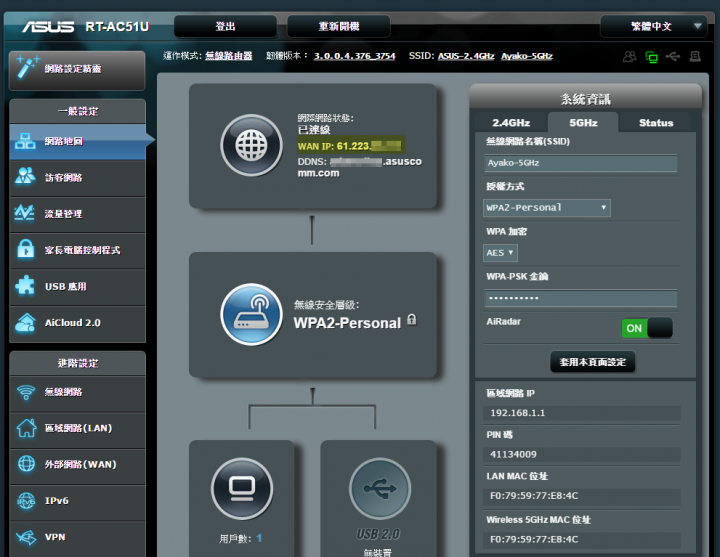
Task: Click the apply settings button below AiRadar
Action: pos(592,362)
